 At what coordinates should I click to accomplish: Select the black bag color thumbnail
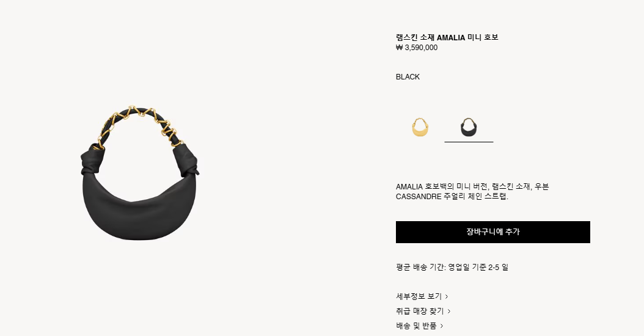pyautogui.click(x=469, y=127)
